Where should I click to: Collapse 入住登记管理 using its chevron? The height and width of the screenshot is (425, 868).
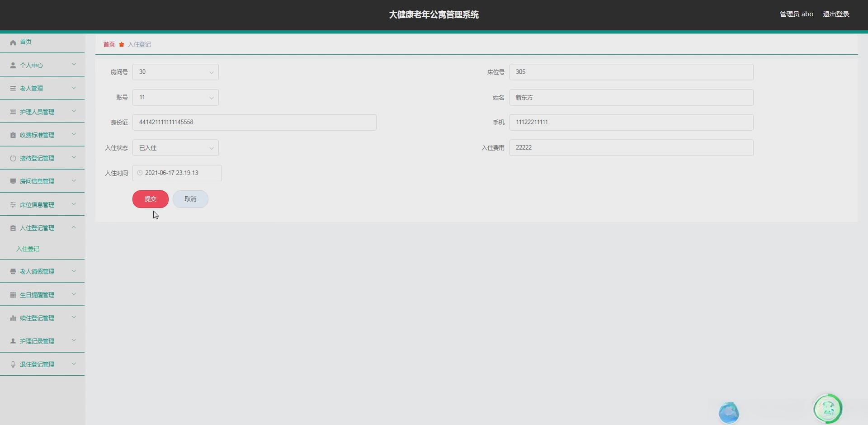[74, 227]
